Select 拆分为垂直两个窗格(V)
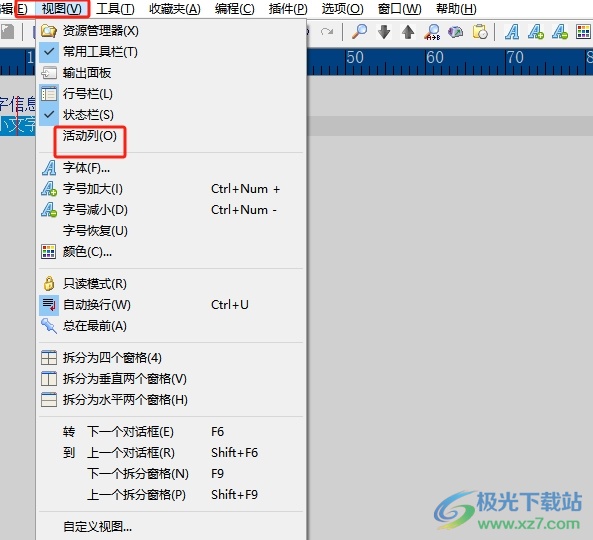Screen dimensions: 593x540 171,379
